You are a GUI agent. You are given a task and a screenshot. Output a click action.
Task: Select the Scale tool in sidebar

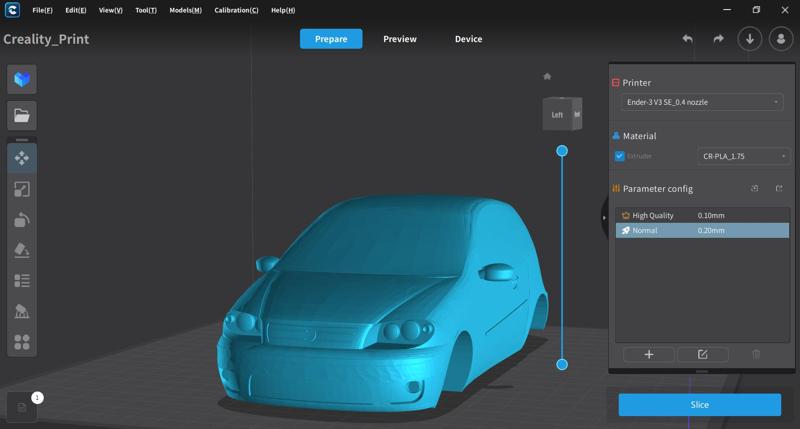click(21, 189)
